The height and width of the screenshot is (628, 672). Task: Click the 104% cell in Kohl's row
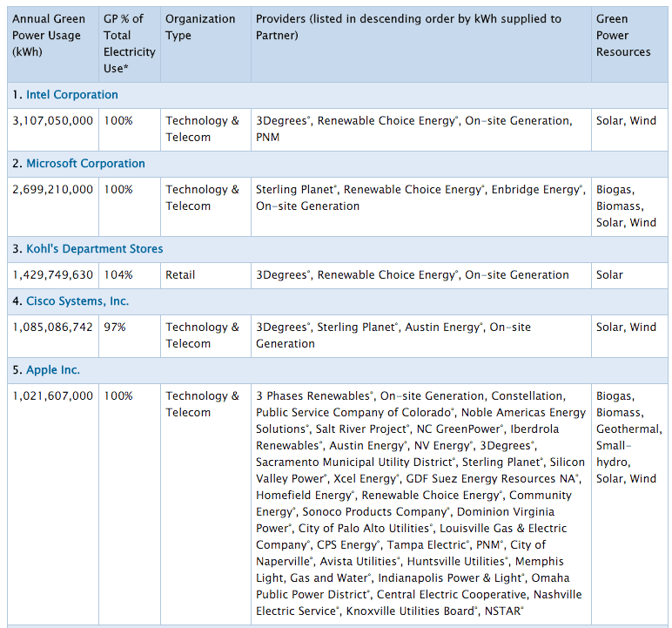pos(130,275)
